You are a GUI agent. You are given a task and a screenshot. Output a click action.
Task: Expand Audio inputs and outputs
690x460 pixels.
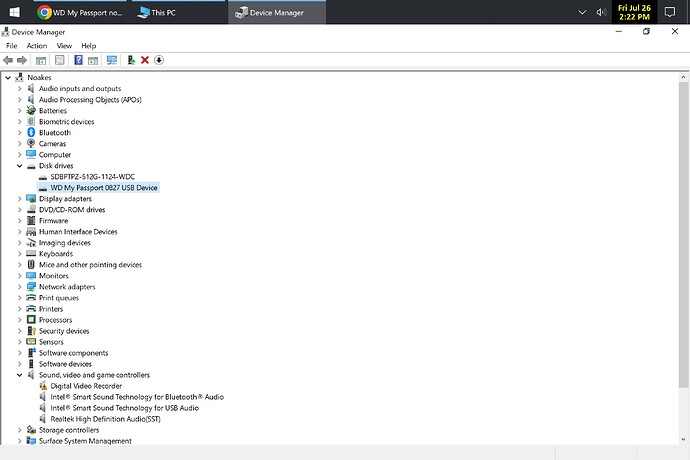coord(19,88)
